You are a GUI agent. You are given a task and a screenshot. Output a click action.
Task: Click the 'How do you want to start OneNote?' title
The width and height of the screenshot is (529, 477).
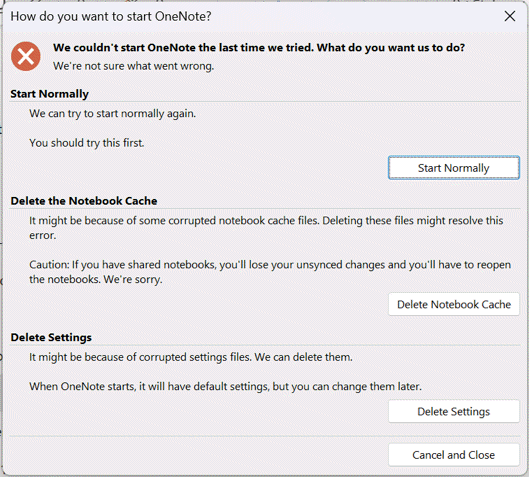[x=111, y=16]
